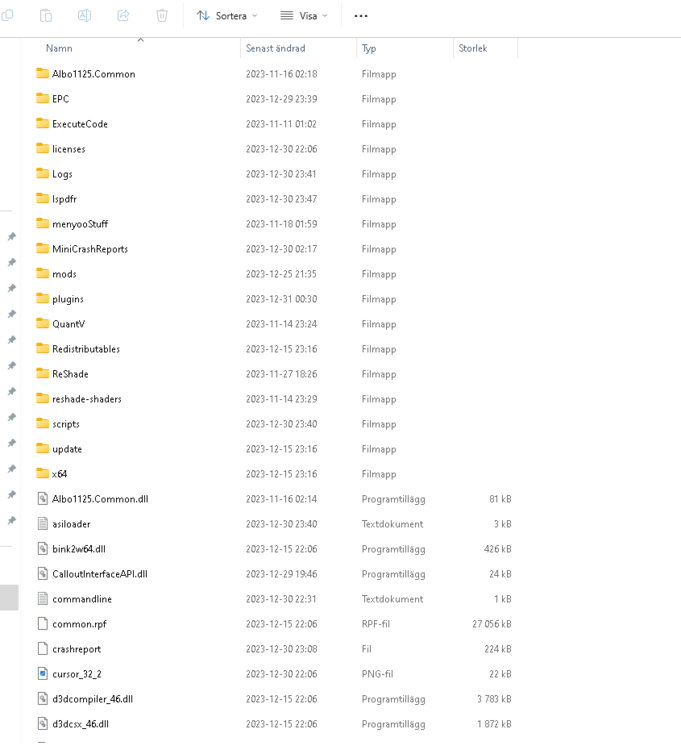Click the folder name lspdfr
The width and height of the screenshot is (681, 750).
tap(65, 199)
